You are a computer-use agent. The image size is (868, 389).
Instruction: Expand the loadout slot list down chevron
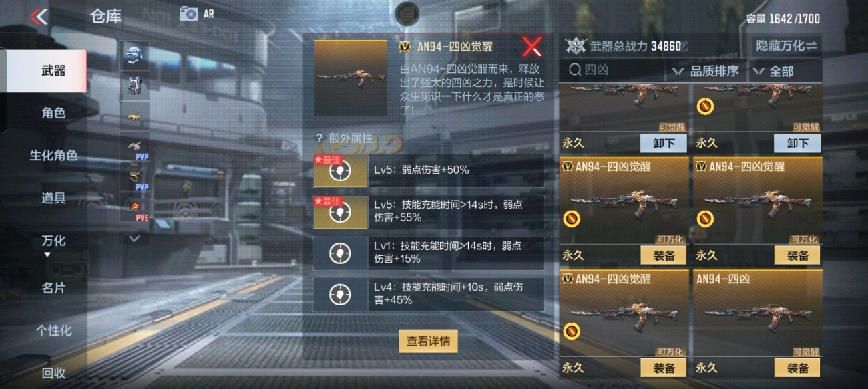[x=134, y=238]
